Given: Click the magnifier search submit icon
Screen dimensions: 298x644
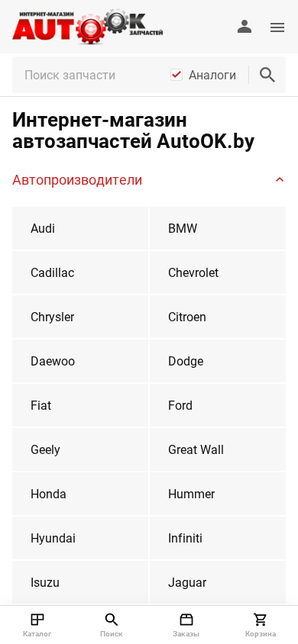Looking at the screenshot, I should pos(267,75).
